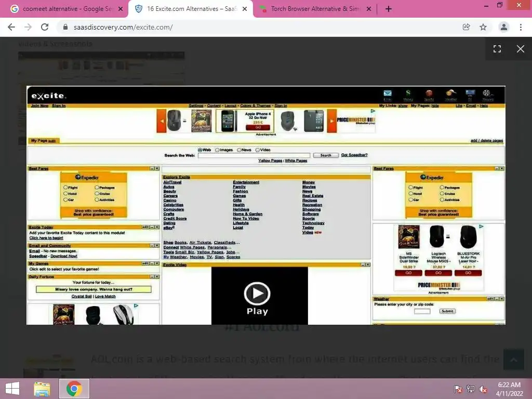Image resolution: width=532 pixels, height=399 pixels.
Task: Click the add / delete pages link
Action: (487, 140)
